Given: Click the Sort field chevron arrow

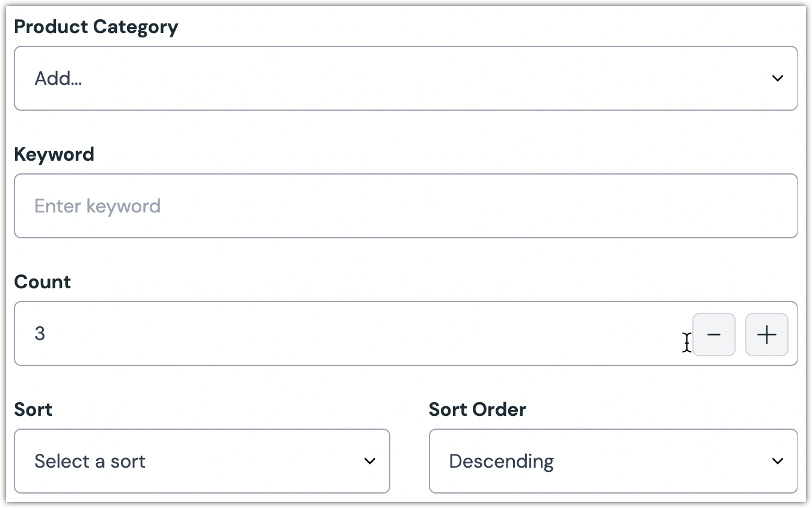Looking at the screenshot, I should [369, 461].
